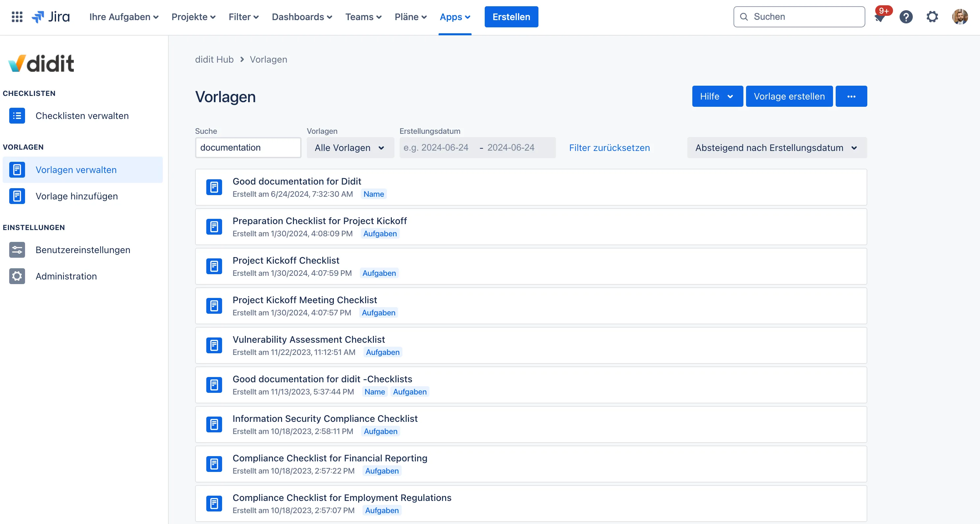Open the notifications bell with 9+ badge

click(x=880, y=17)
